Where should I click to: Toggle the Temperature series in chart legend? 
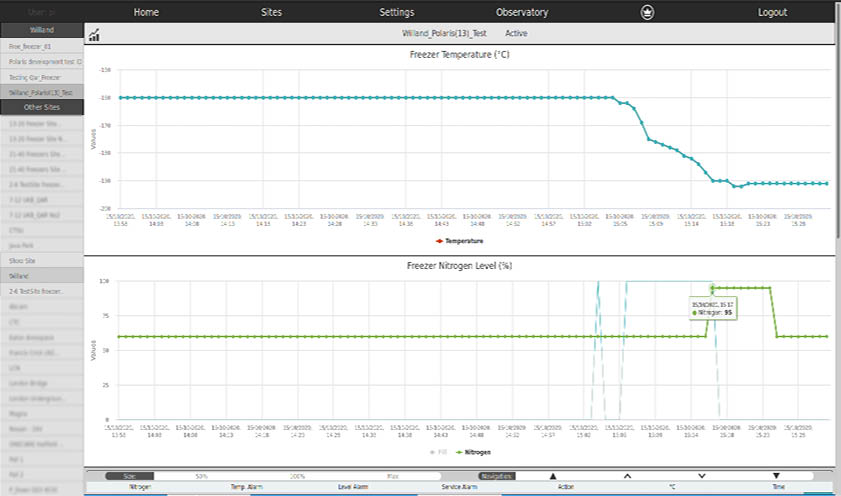[459, 241]
